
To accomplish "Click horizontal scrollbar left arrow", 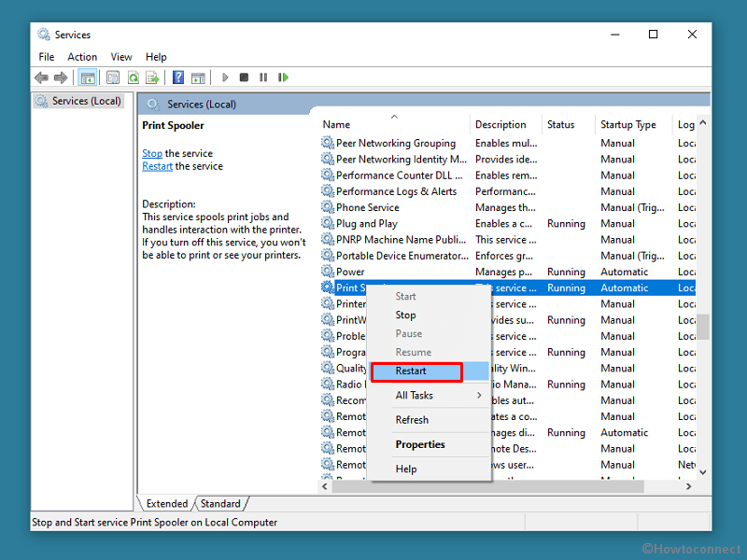I will 325,486.
